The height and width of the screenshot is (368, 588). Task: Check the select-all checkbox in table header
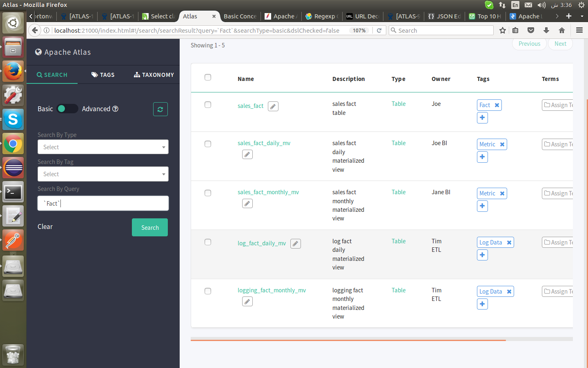pos(208,77)
